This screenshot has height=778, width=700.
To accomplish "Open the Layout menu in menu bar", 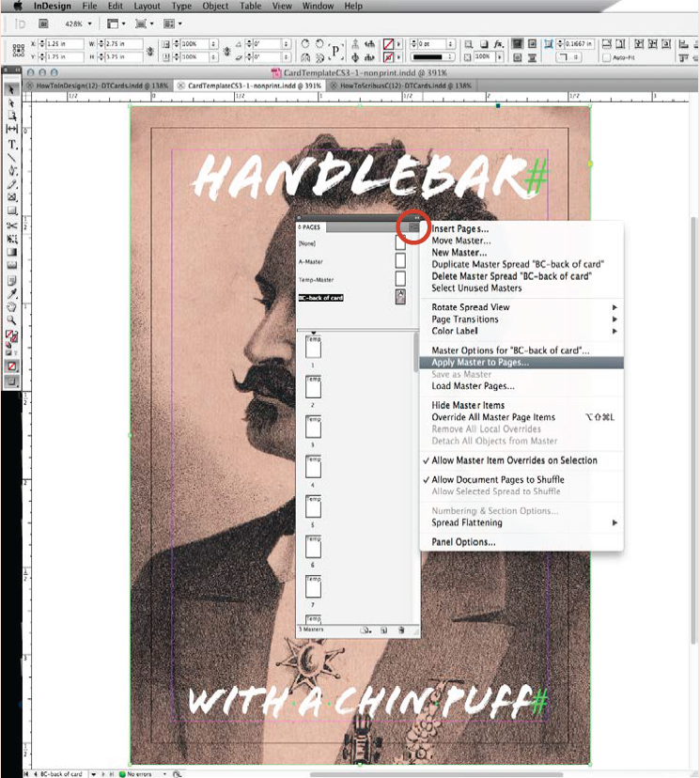I will 147,7.
